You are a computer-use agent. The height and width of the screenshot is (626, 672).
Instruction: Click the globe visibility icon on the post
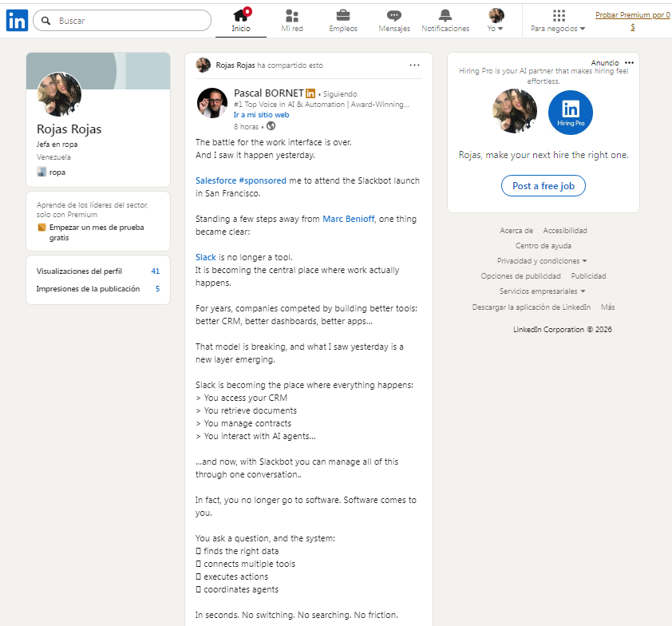click(271, 126)
